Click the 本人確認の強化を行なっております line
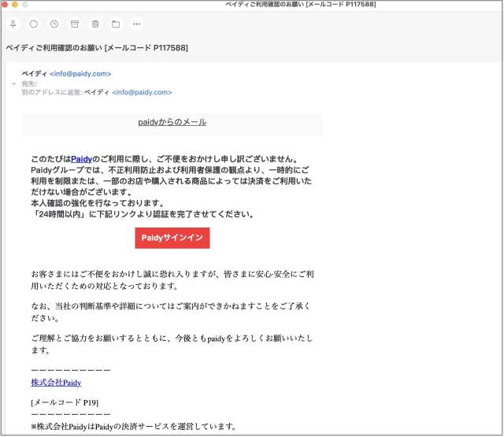Viewport: 504px width, 437px height. tap(98, 203)
